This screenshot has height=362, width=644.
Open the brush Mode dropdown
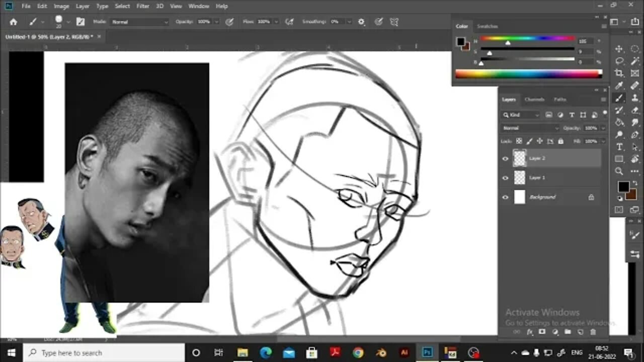[139, 22]
